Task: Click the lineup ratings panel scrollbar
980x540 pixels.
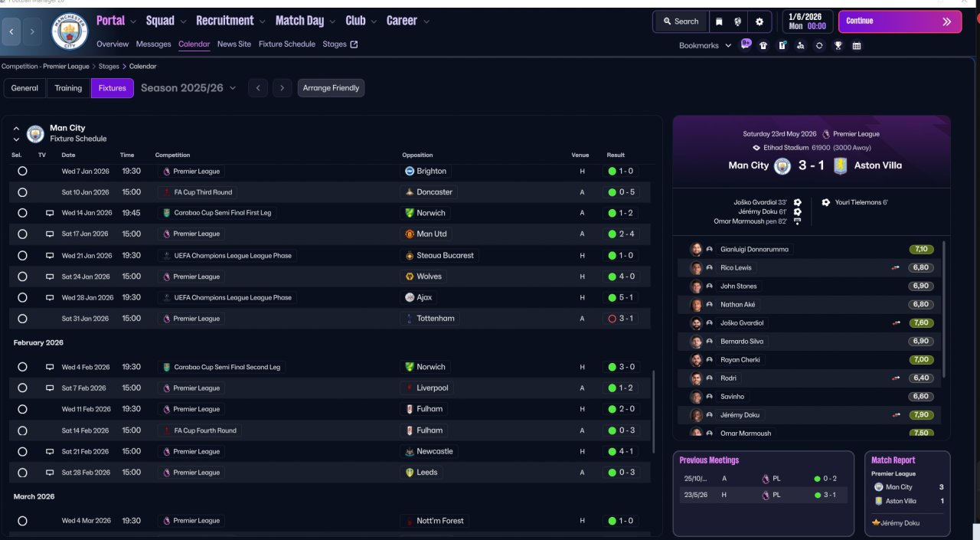Action: click(x=943, y=310)
